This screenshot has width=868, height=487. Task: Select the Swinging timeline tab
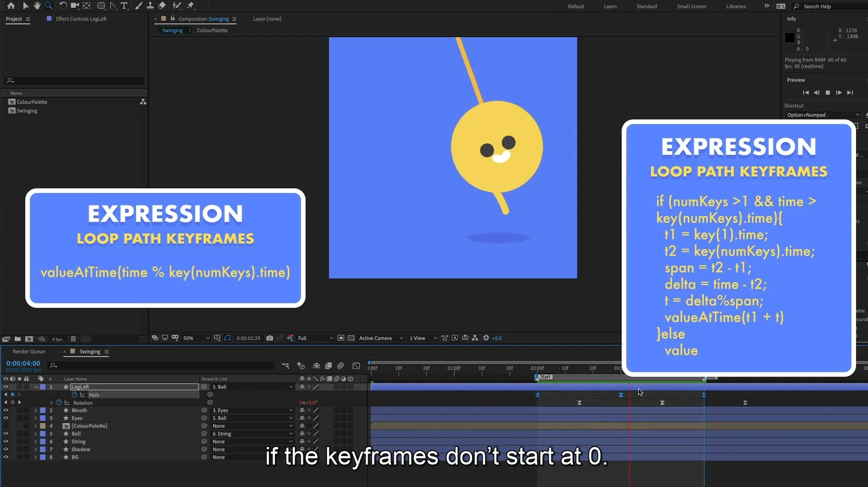[90, 351]
